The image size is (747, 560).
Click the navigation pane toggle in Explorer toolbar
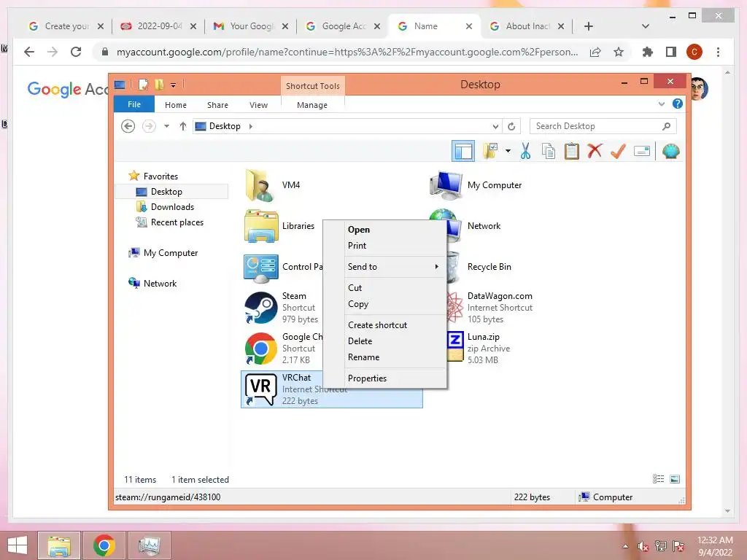(x=463, y=152)
